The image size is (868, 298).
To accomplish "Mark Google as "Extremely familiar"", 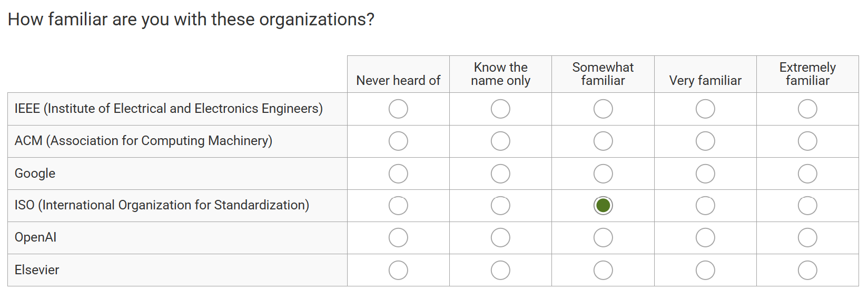I will [807, 174].
